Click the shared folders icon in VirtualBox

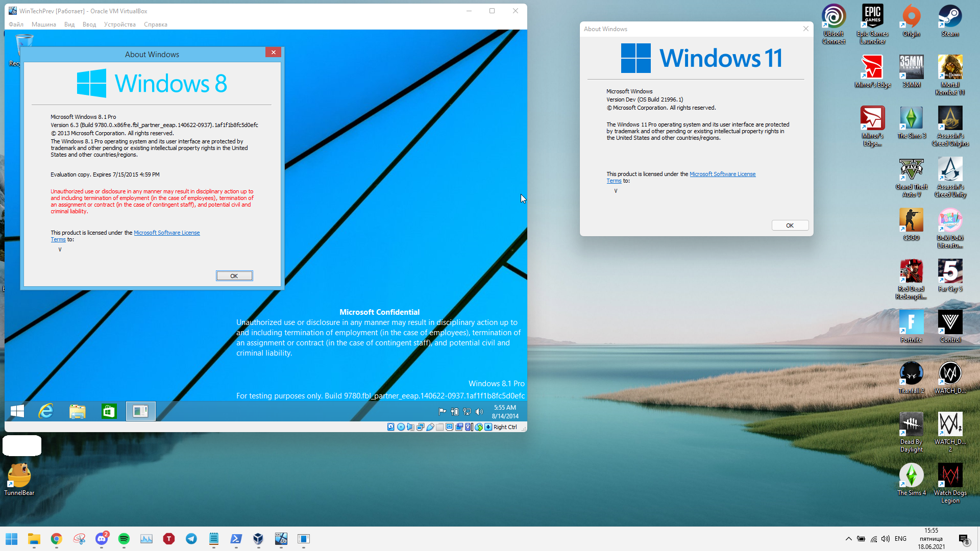coord(440,427)
